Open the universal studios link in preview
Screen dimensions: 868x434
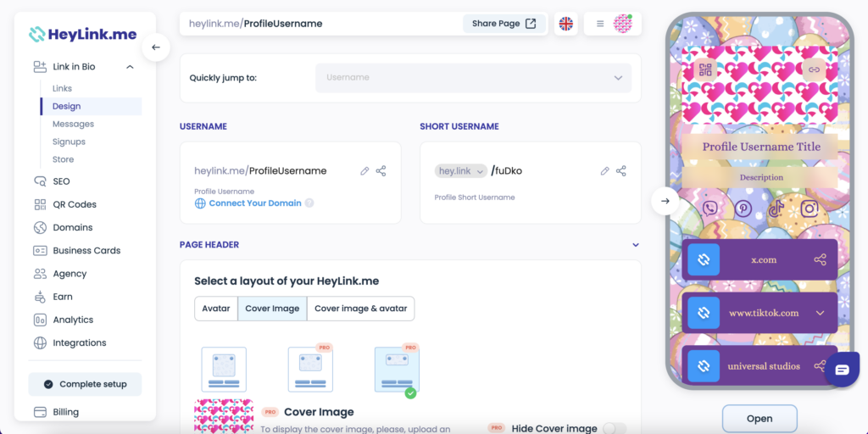(759, 366)
